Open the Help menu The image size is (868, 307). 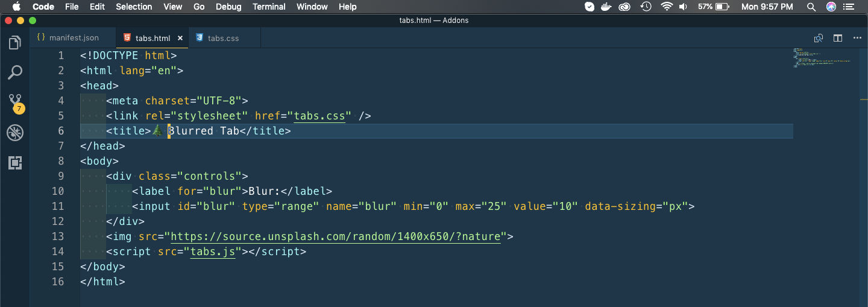tap(348, 7)
